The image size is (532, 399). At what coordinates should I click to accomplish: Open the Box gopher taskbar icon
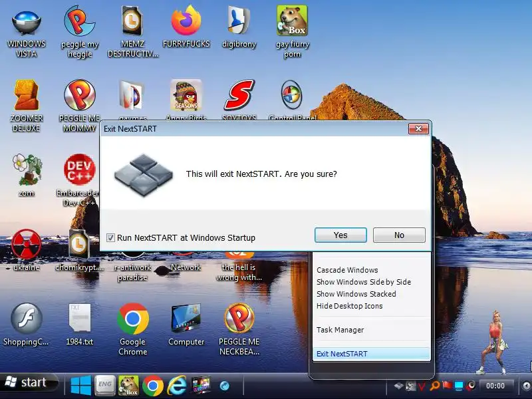(128, 386)
